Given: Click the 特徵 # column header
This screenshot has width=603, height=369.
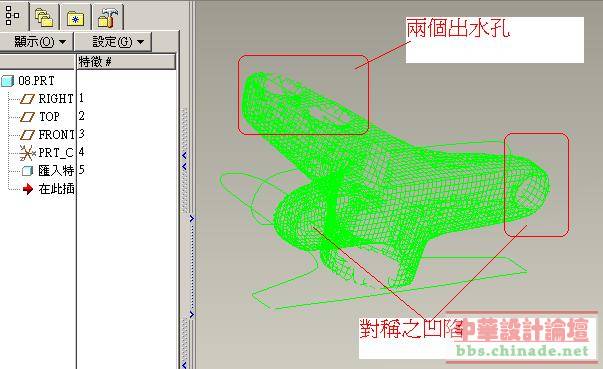Looking at the screenshot, I should coord(126,62).
